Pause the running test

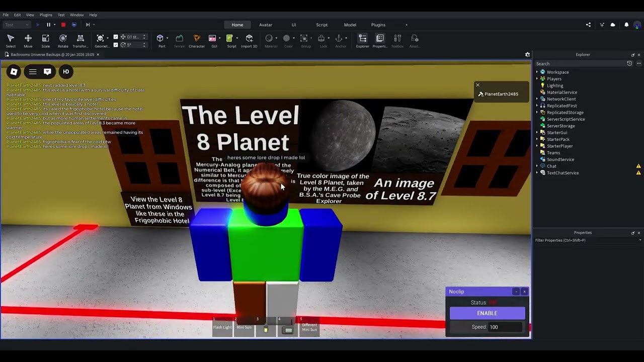click(48, 25)
